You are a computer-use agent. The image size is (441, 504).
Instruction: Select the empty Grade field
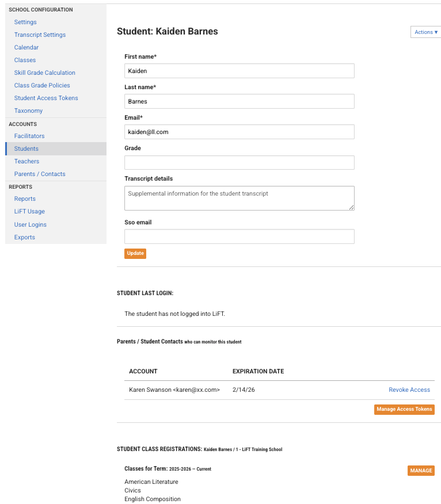239,162
